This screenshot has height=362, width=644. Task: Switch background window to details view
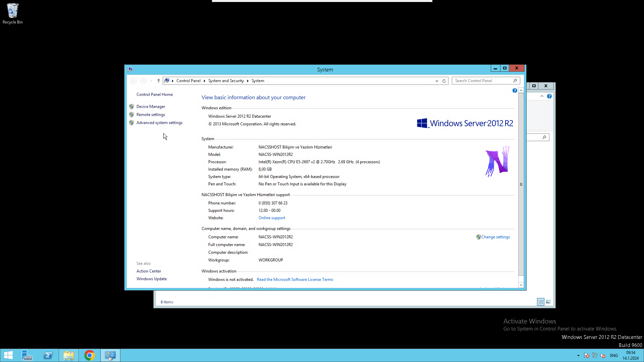point(541,302)
